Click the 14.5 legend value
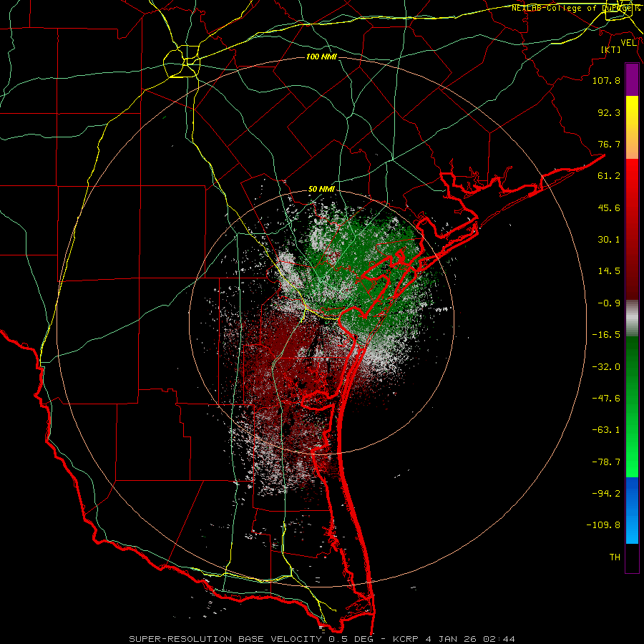 (609, 271)
